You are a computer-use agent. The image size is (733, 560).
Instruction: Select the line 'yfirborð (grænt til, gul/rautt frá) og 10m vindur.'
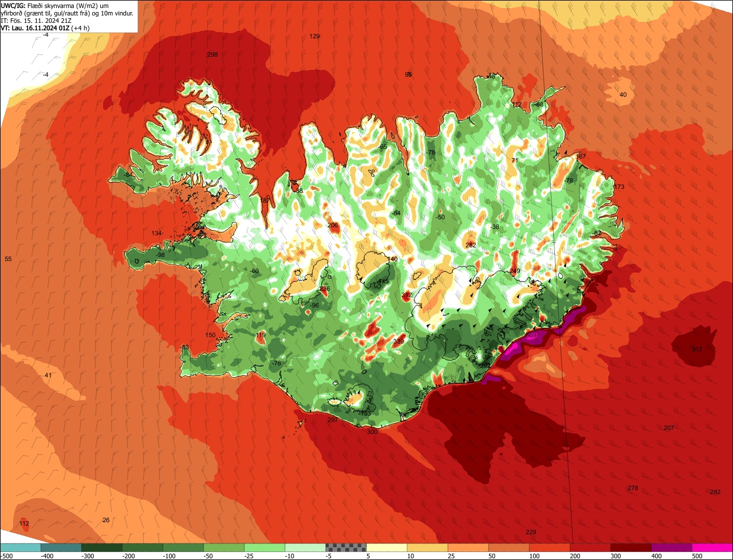67,13
